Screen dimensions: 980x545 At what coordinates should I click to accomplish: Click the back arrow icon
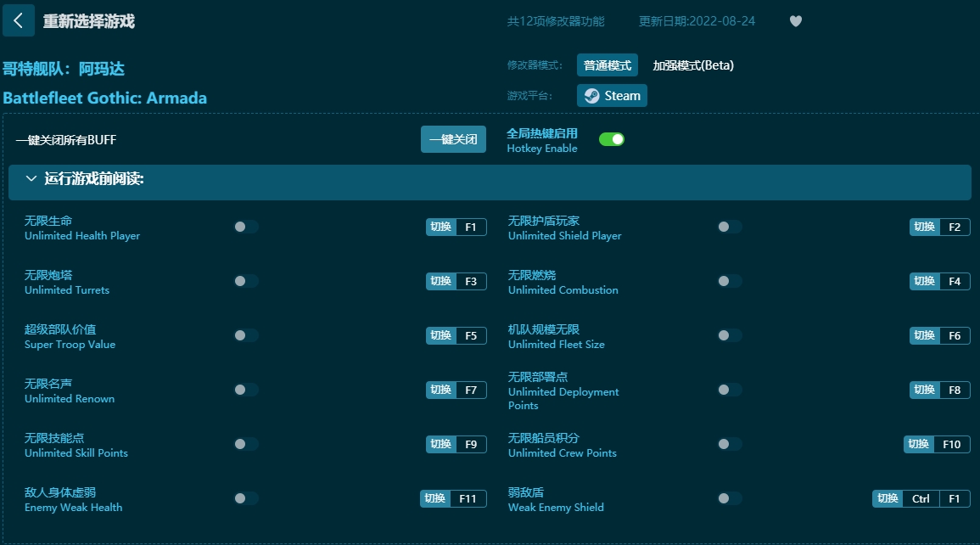click(19, 20)
